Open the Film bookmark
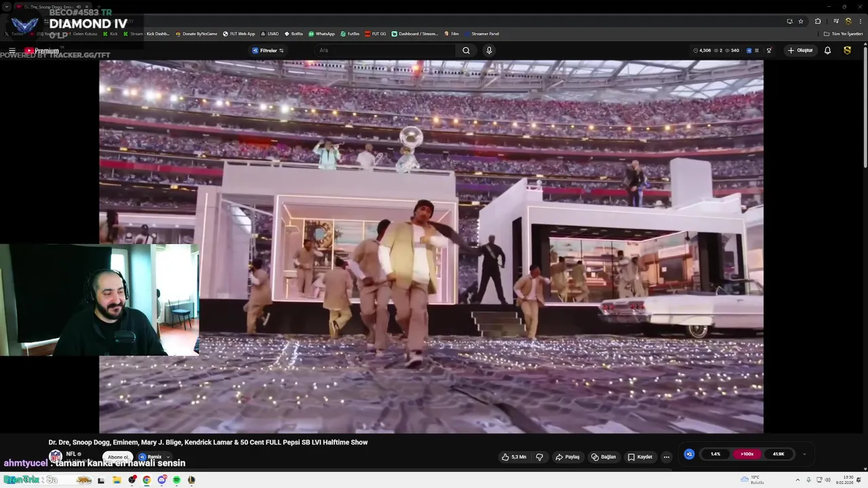This screenshot has width=868, height=488. [452, 34]
